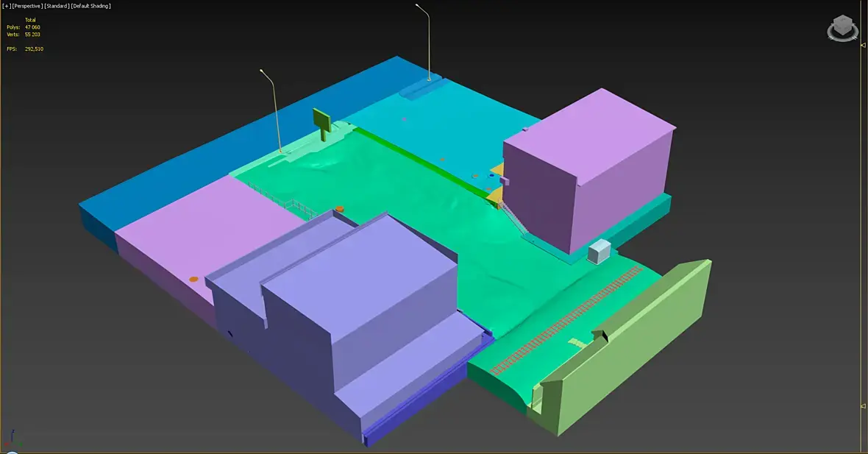
Task: Click the Total statistics header
Action: [30, 20]
